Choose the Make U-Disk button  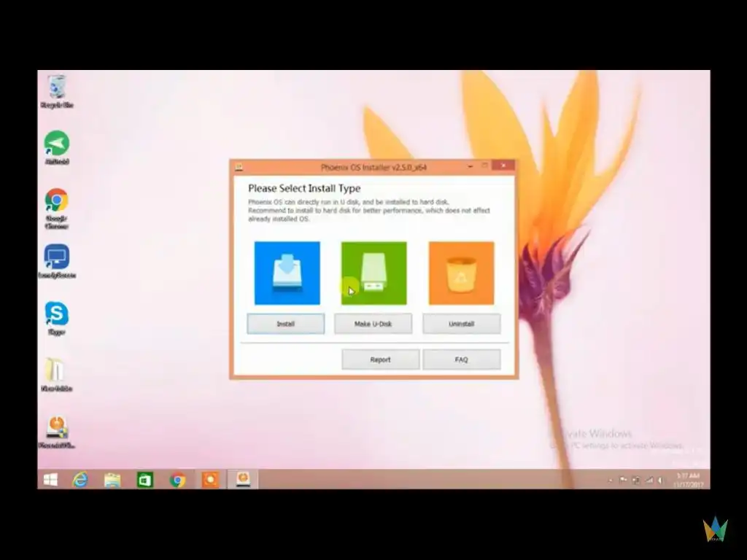(373, 324)
